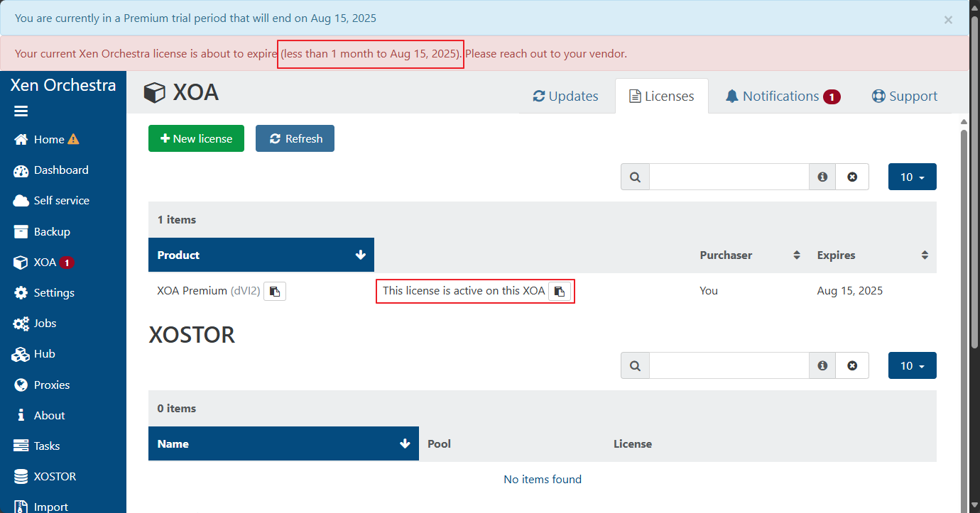Clear the XOSTOR filter

[x=852, y=365]
